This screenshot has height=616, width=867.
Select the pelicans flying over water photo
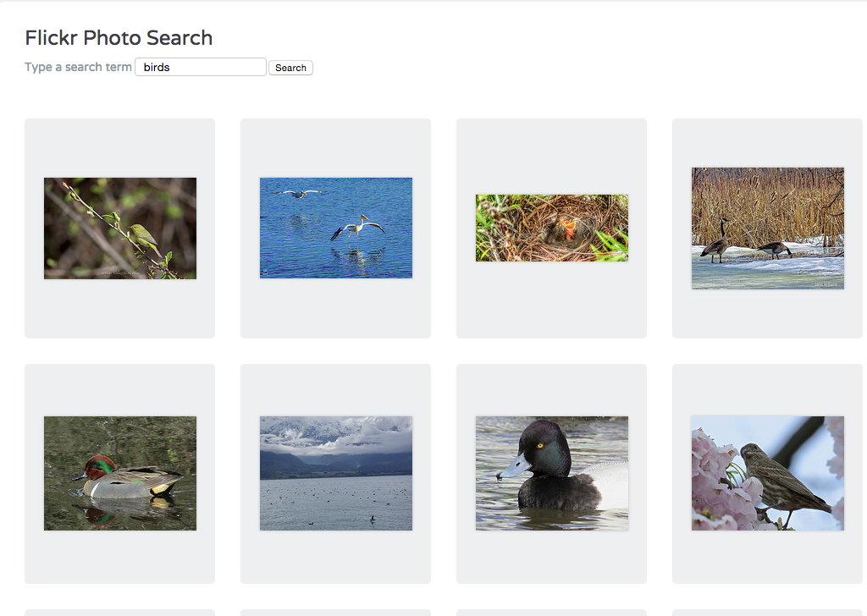coord(336,228)
